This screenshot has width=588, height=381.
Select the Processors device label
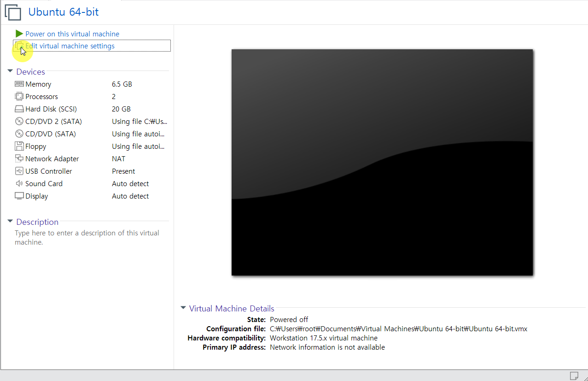[41, 97]
